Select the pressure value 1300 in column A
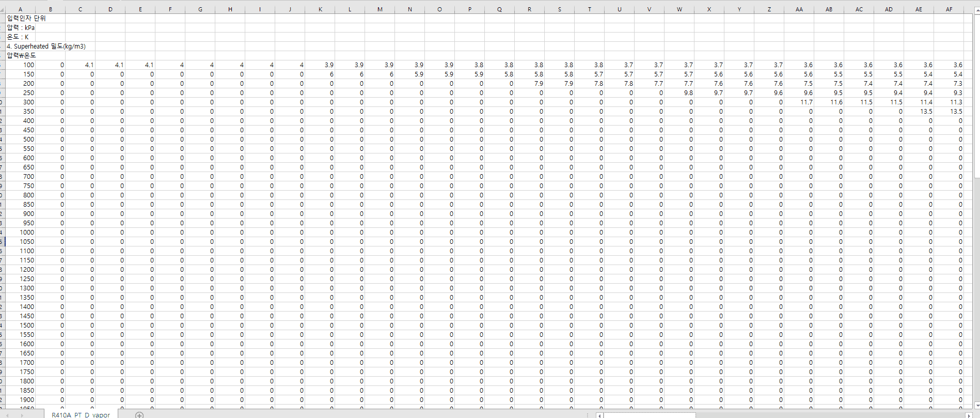Viewport: 980px width, 418px height. [x=20, y=288]
